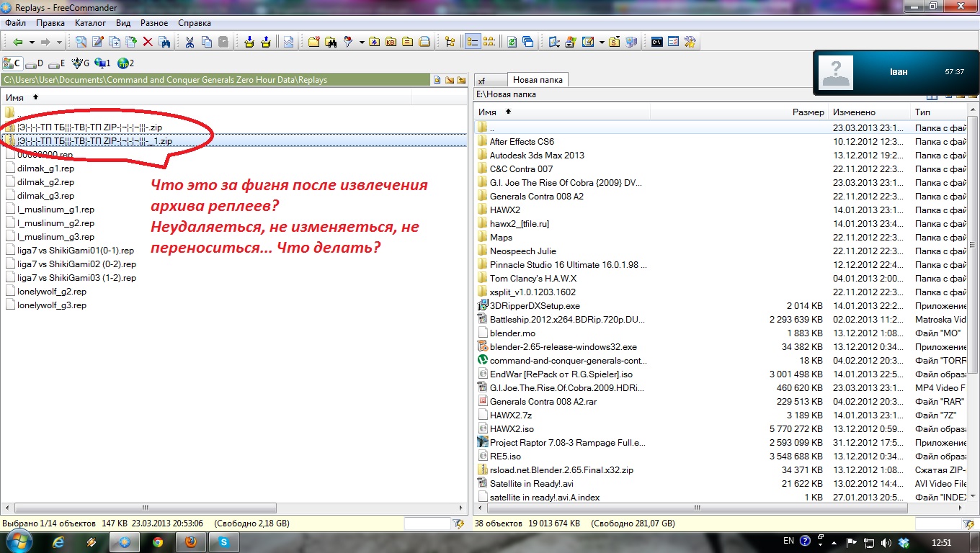
Task: Create new folder via toolbar icon
Action: pos(314,42)
